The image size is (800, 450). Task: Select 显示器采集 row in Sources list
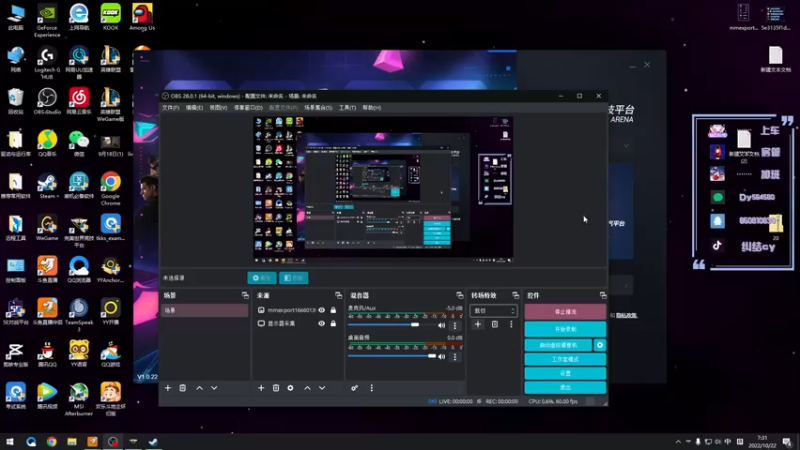click(297, 323)
